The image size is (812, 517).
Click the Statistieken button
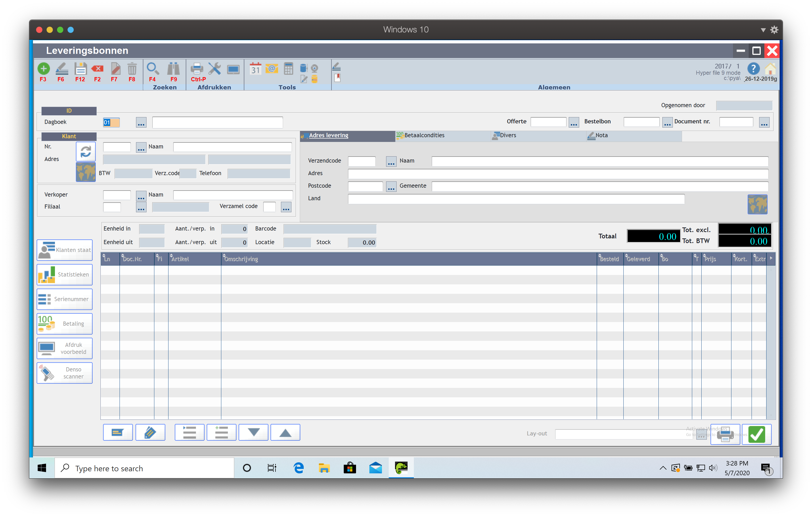coord(65,275)
